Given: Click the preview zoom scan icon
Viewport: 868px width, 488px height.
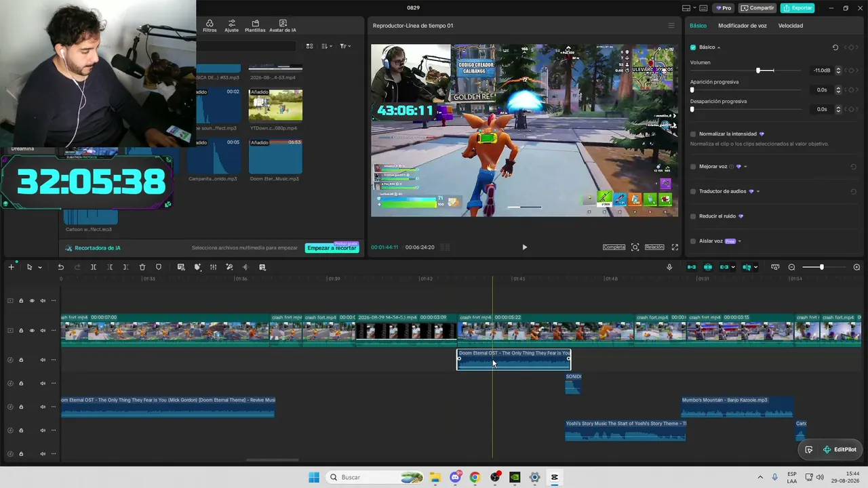Looking at the screenshot, I should (635, 247).
